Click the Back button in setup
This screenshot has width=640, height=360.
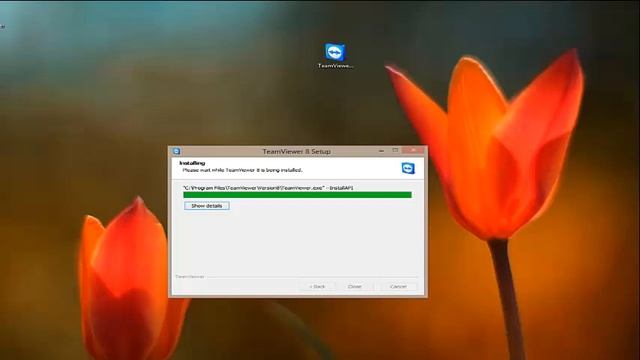pyautogui.click(x=317, y=287)
